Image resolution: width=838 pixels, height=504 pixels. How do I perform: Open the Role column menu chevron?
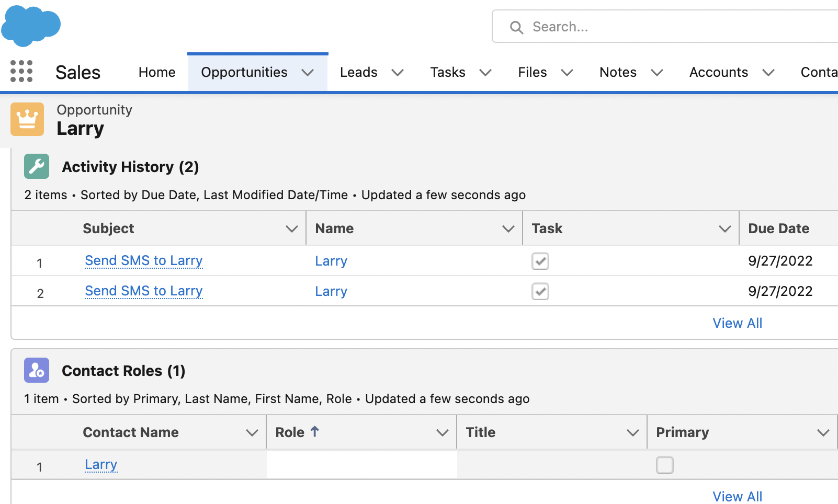[443, 432]
